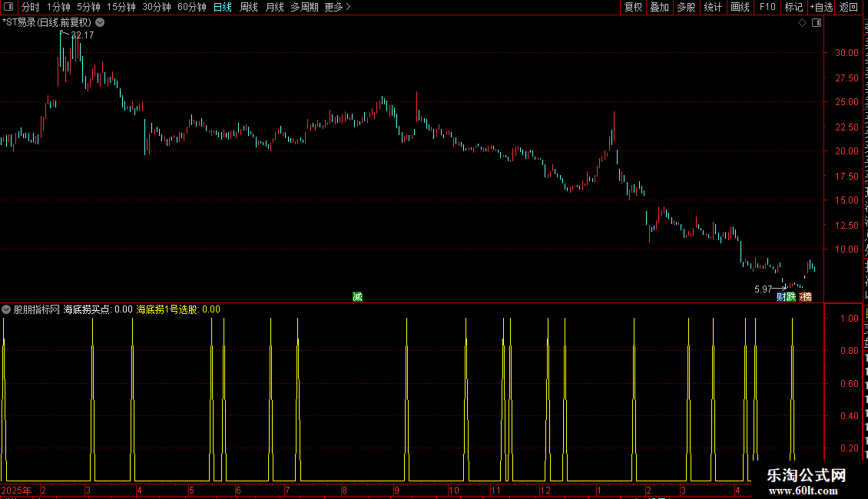Click the 榜 ranking marker
868x499 pixels.
pos(806,297)
